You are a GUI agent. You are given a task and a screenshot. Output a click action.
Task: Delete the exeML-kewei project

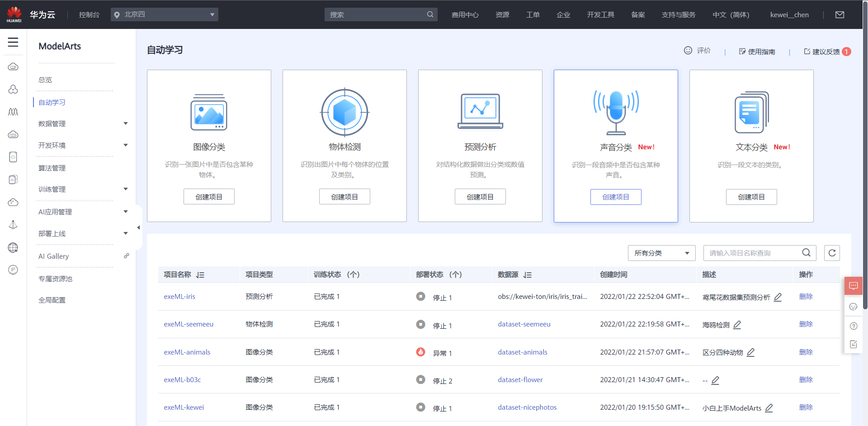[x=806, y=407]
